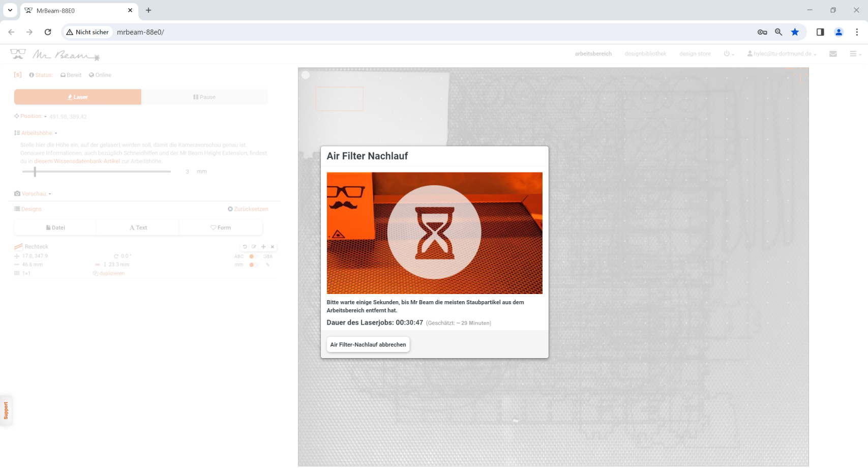This screenshot has height=468, width=868.
Task: Click the orange Laser start button
Action: (77, 97)
